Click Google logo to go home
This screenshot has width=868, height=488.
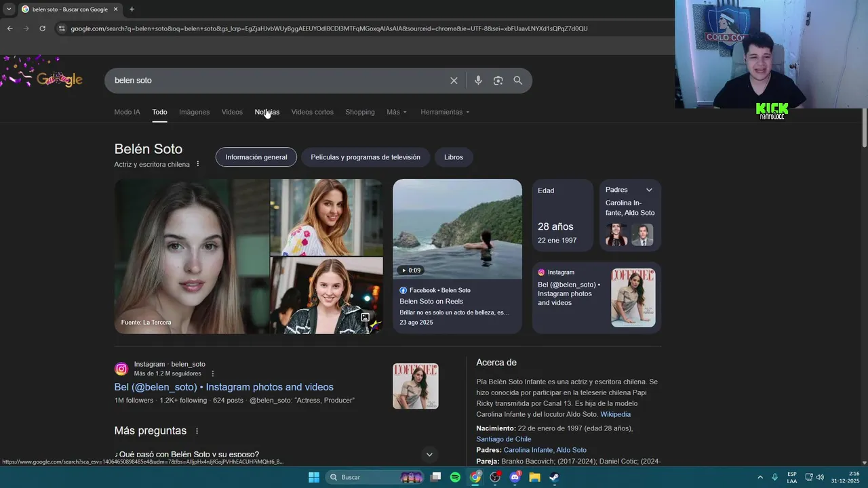coord(60,79)
